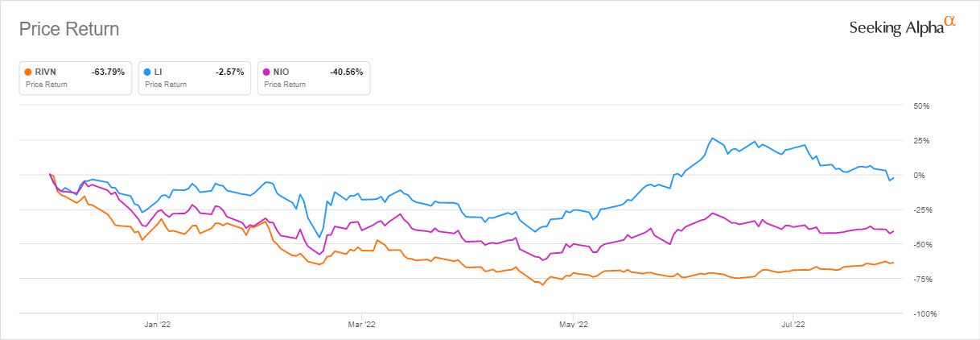This screenshot has width=980, height=340.
Task: Click the 50% y-axis label
Action: [x=920, y=106]
